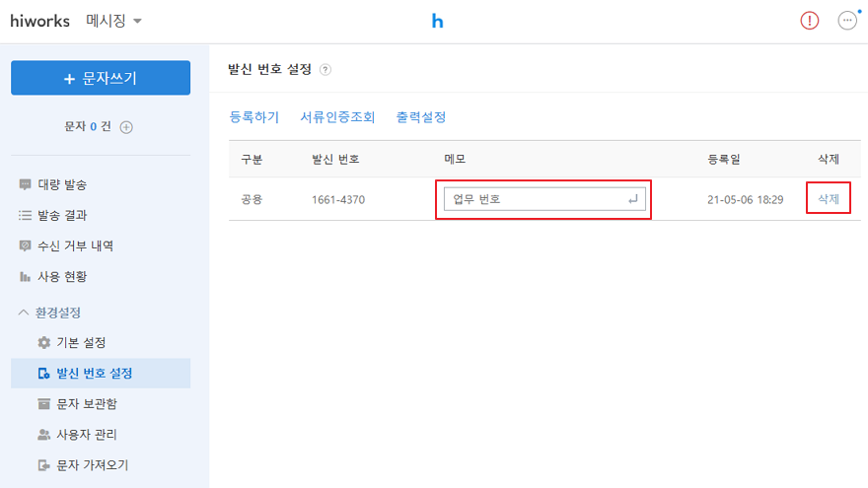Click the red alert notification icon
Screen dimensions: 868x488
point(810,21)
